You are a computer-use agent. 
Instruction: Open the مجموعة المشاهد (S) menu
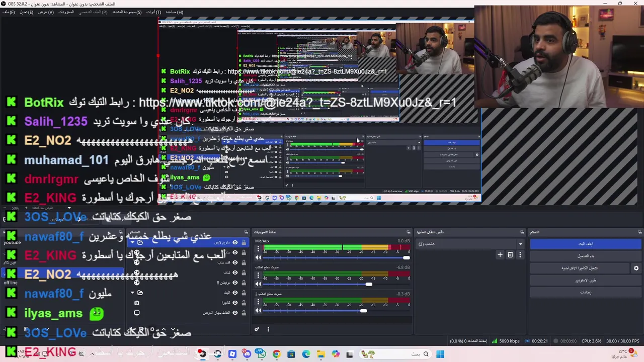point(127,12)
